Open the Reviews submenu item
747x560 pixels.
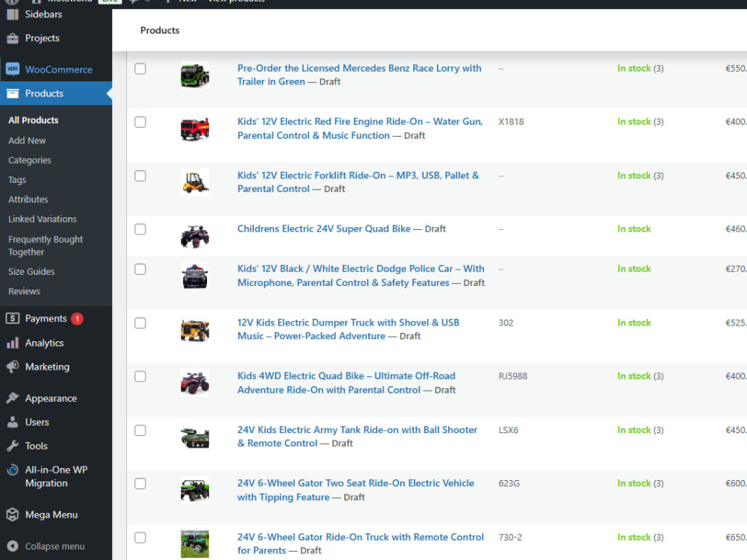tap(25, 291)
